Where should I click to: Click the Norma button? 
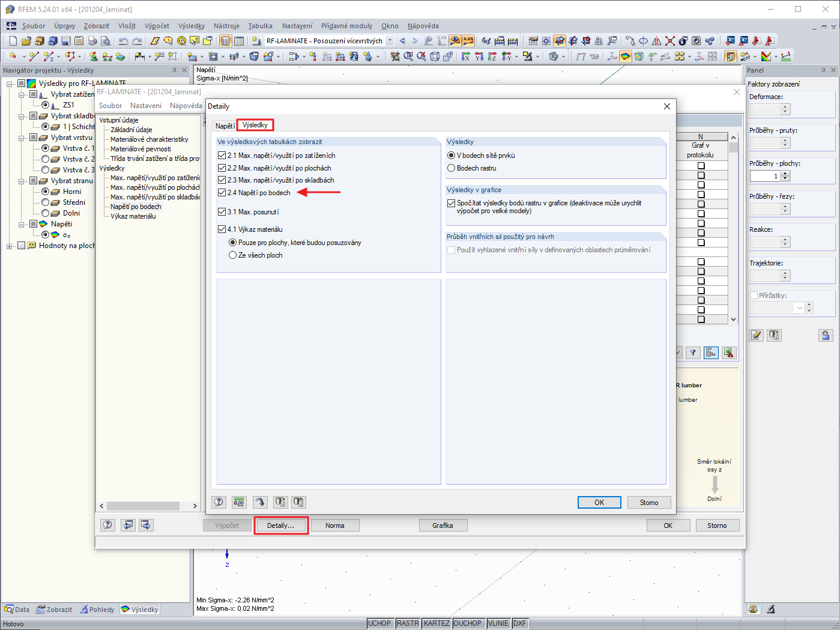[x=335, y=526]
